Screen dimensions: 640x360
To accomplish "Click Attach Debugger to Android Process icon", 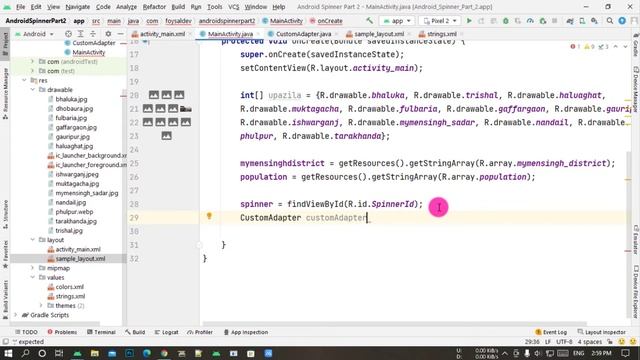I will tap(542, 20).
